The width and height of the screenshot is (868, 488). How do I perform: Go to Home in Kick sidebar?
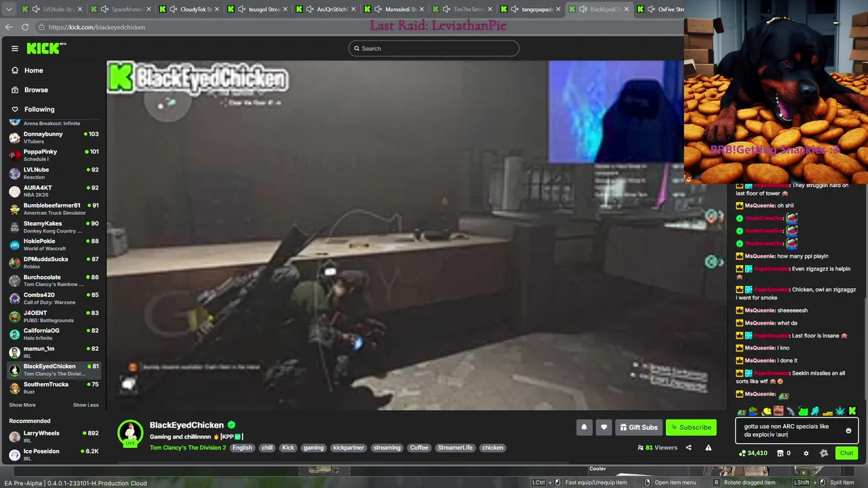point(33,70)
